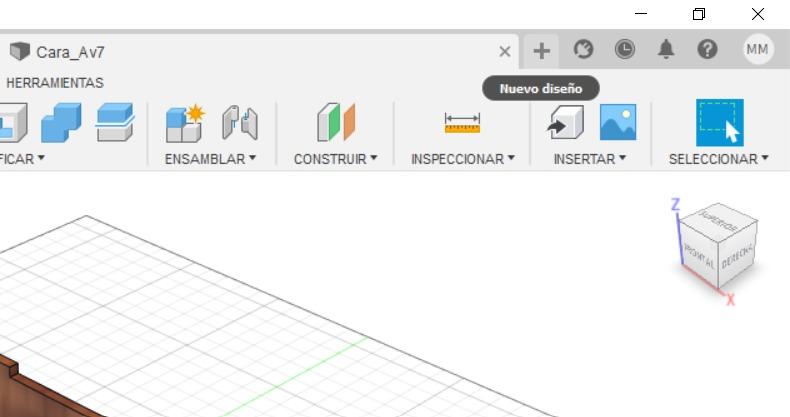
Task: Select the Insert Canvas image tool
Action: tap(618, 122)
